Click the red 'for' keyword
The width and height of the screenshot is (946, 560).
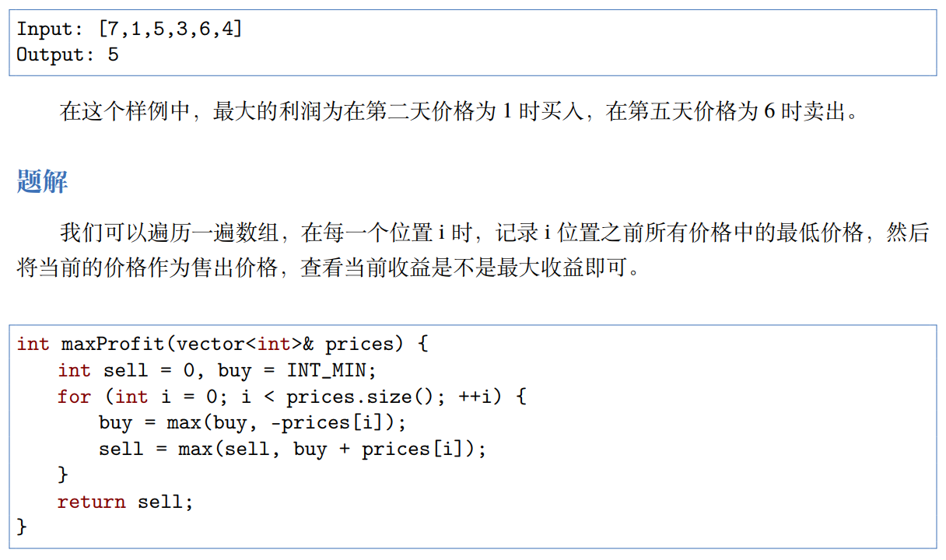pyautogui.click(x=74, y=397)
